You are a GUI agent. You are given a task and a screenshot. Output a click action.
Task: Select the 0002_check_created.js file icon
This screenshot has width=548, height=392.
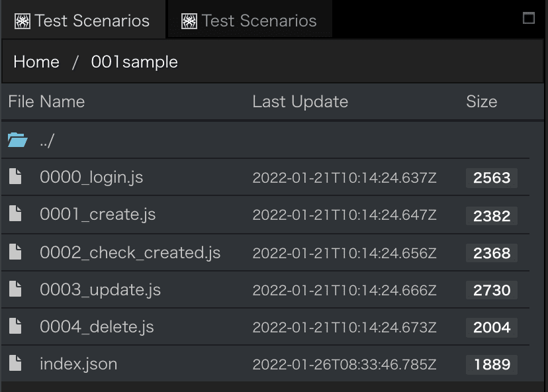pyautogui.click(x=15, y=252)
